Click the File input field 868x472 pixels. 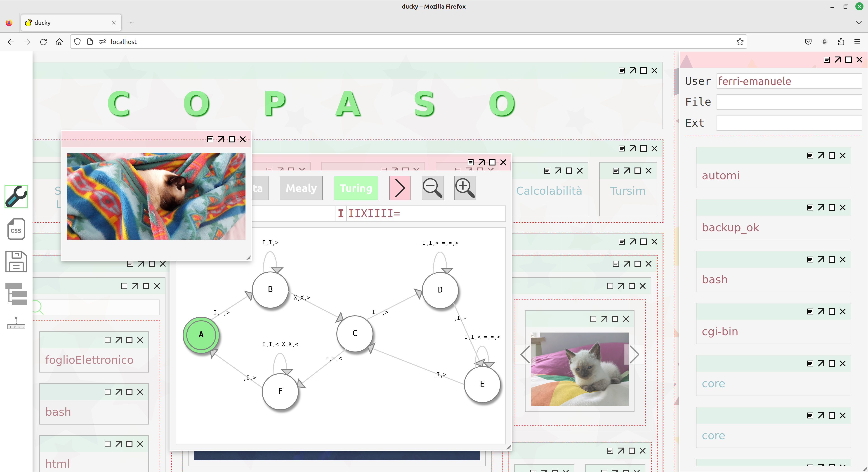click(789, 102)
